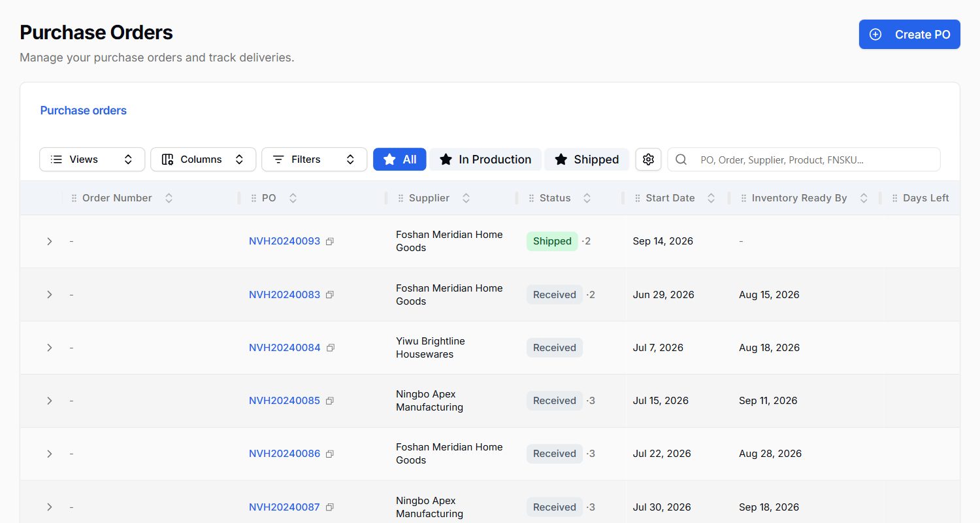The width and height of the screenshot is (980, 523).
Task: Grab the Status column drag handle
Action: point(531,198)
